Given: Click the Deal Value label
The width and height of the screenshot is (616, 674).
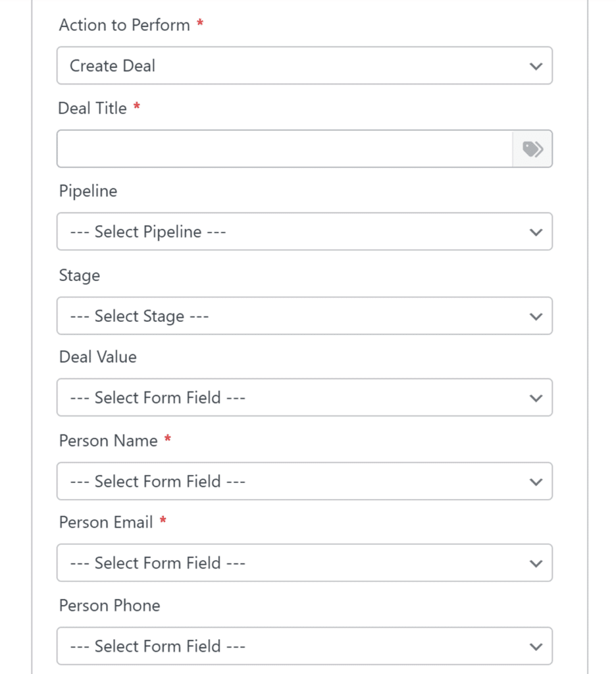Looking at the screenshot, I should point(98,357).
